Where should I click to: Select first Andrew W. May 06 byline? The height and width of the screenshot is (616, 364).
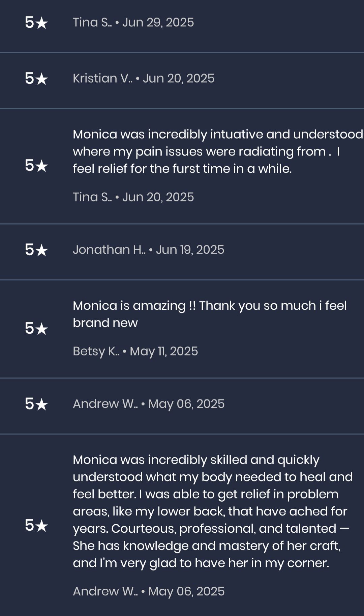148,404
